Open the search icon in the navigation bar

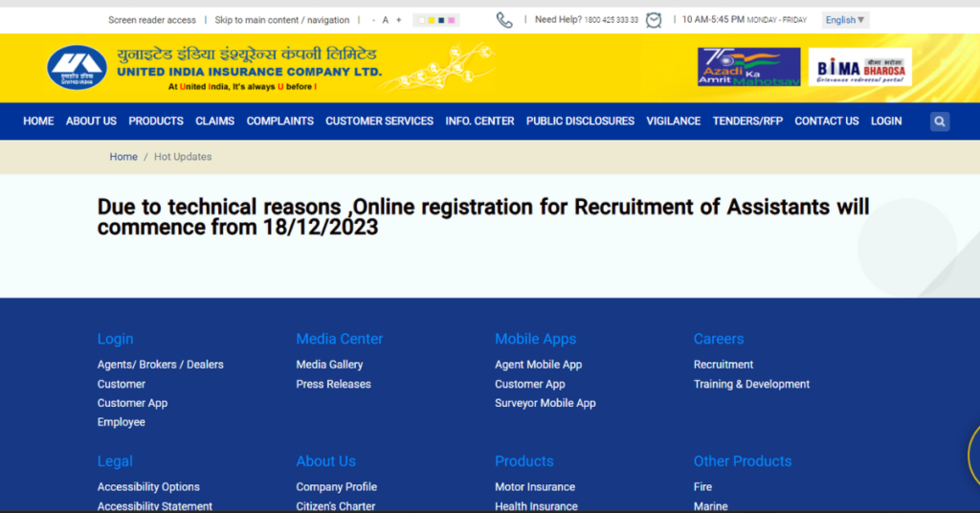point(940,122)
